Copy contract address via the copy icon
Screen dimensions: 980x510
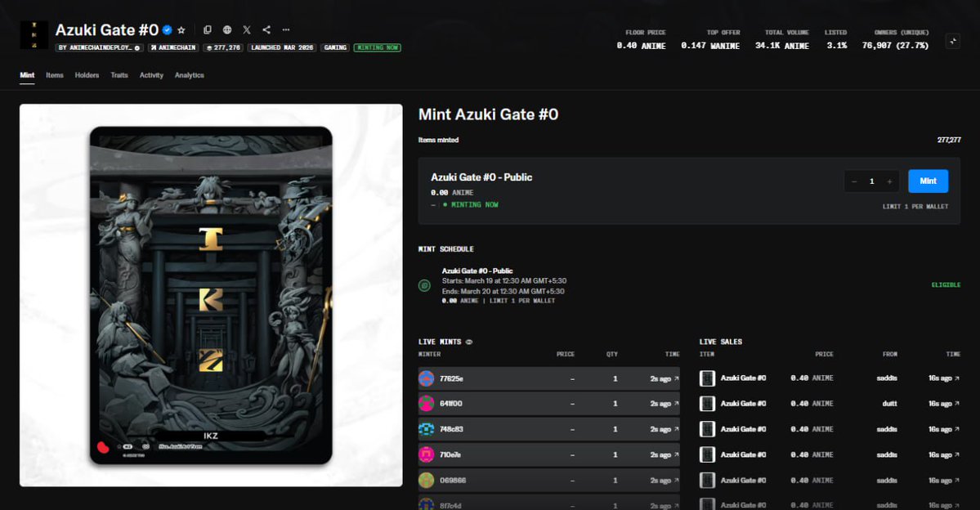click(x=208, y=30)
